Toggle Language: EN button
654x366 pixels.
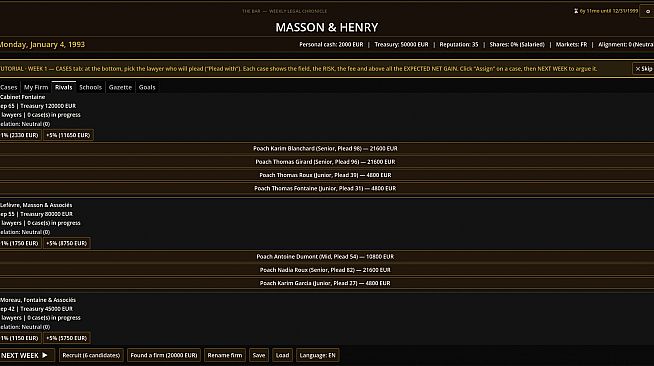point(317,355)
